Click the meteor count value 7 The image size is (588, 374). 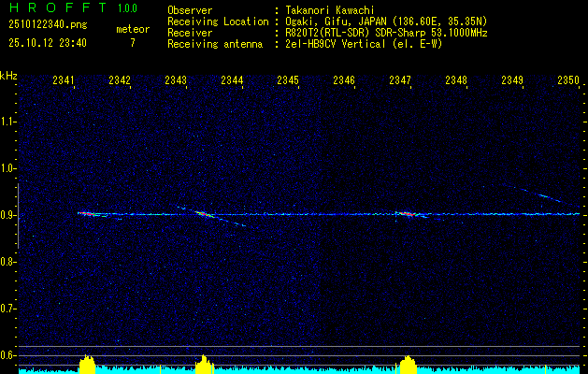point(132,43)
